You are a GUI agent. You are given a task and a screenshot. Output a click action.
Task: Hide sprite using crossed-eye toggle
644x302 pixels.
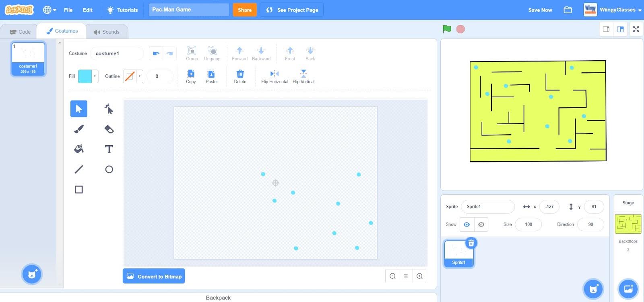(x=481, y=224)
